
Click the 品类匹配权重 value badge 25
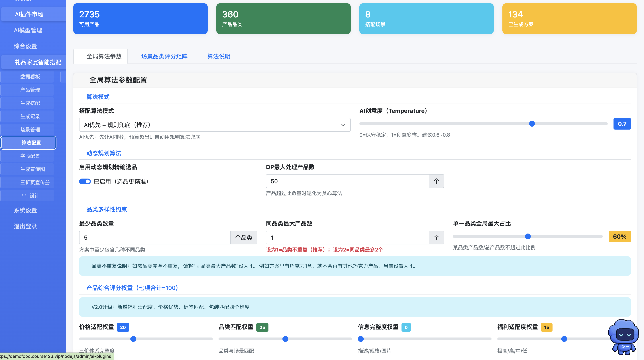(x=262, y=327)
